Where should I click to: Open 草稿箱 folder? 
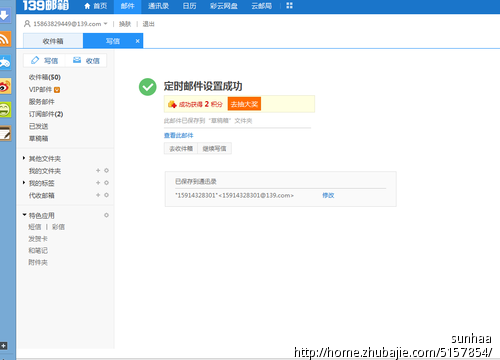38,138
